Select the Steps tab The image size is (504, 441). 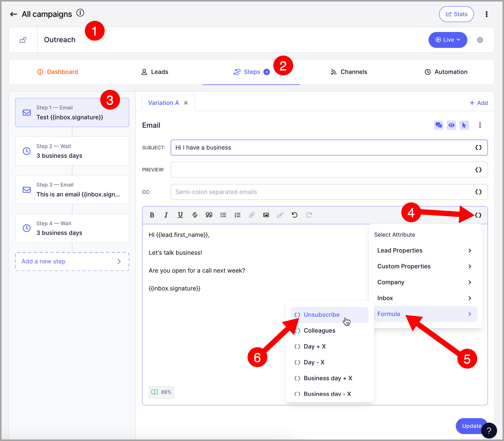pos(251,72)
